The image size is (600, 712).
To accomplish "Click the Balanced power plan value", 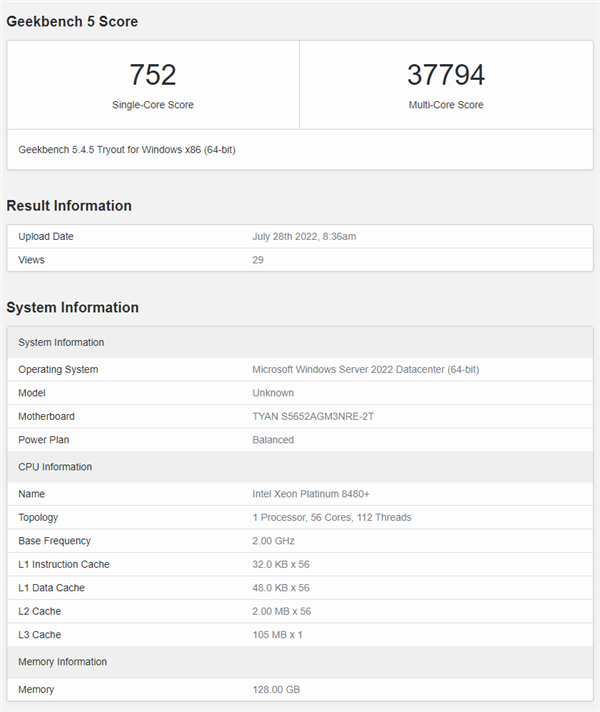I will (273, 440).
